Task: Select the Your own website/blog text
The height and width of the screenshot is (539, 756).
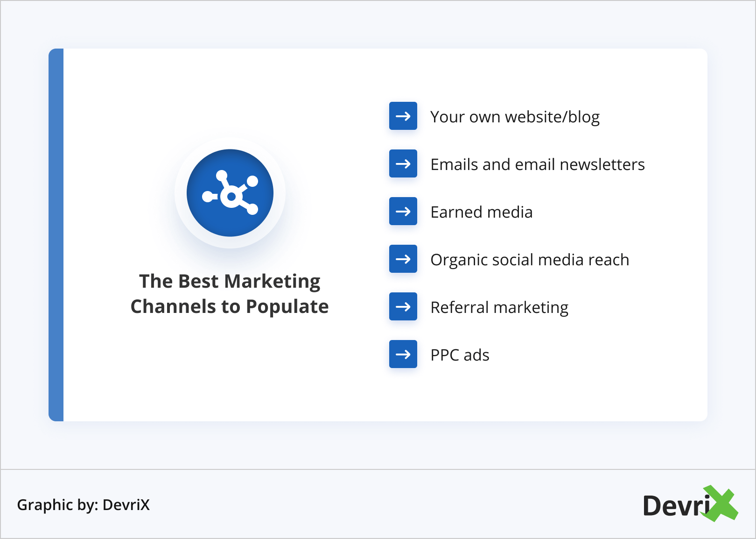Action: coord(515,117)
